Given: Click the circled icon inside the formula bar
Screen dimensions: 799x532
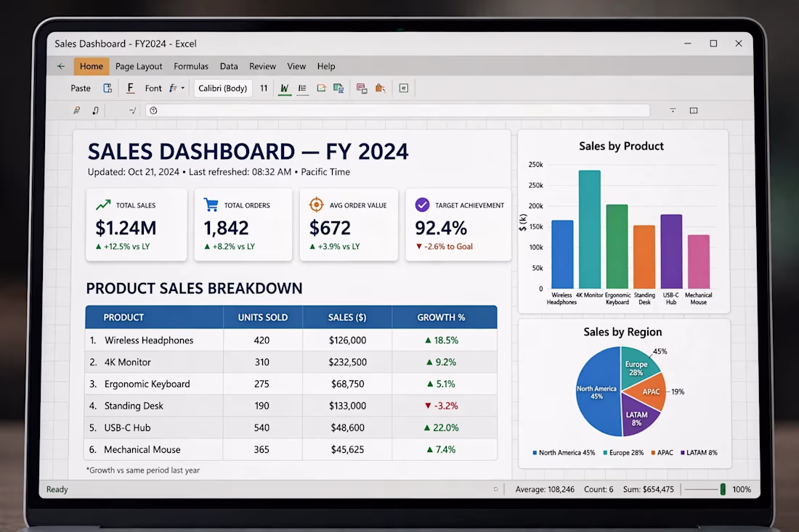Looking at the screenshot, I should point(153,110).
